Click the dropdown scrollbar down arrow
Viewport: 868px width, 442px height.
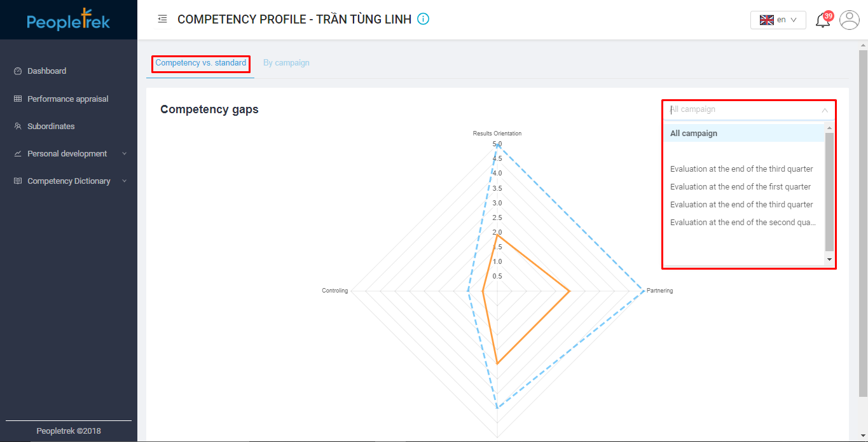(829, 259)
